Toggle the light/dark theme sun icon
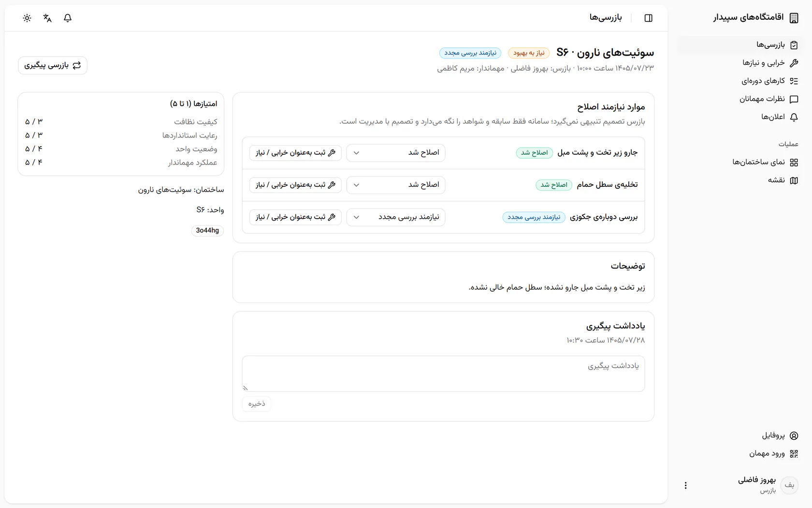This screenshot has height=508, width=812. pyautogui.click(x=27, y=18)
